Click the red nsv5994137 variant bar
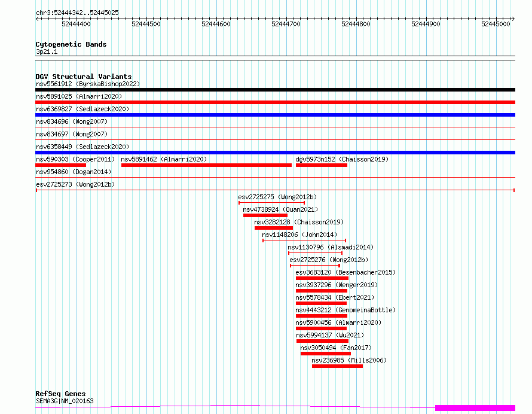This screenshot has width=532, height=414. 323,342
